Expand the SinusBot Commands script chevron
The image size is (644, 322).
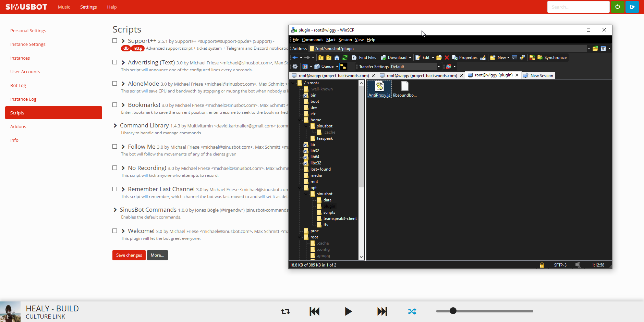pyautogui.click(x=115, y=210)
